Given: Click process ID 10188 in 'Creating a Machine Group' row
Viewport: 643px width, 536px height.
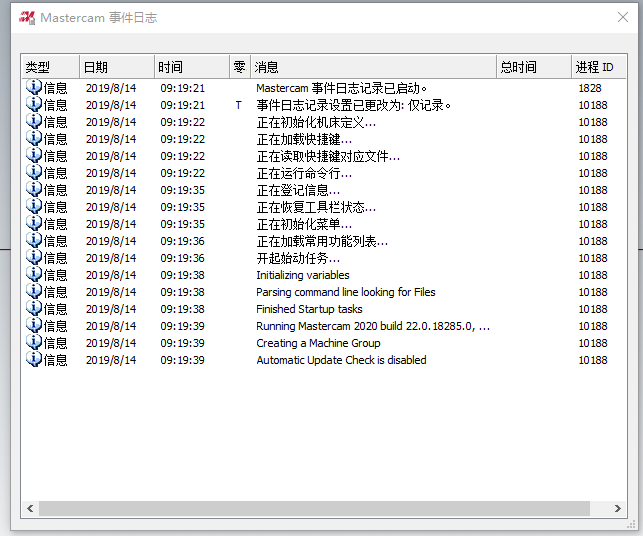Looking at the screenshot, I should coord(593,343).
